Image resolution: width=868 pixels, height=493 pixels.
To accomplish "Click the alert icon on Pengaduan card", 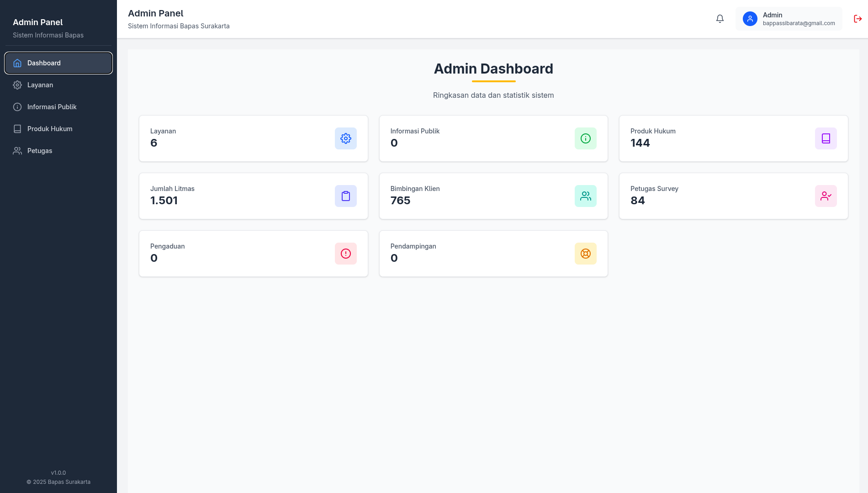I will 346,254.
